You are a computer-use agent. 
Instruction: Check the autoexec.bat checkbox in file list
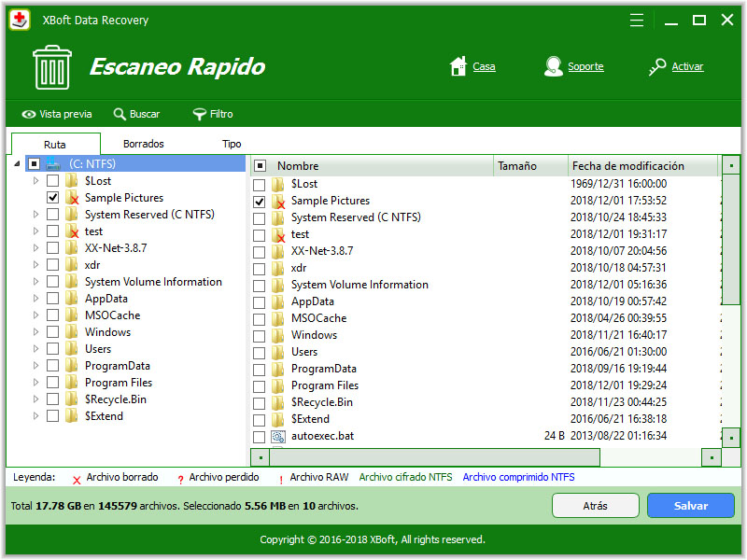point(260,437)
